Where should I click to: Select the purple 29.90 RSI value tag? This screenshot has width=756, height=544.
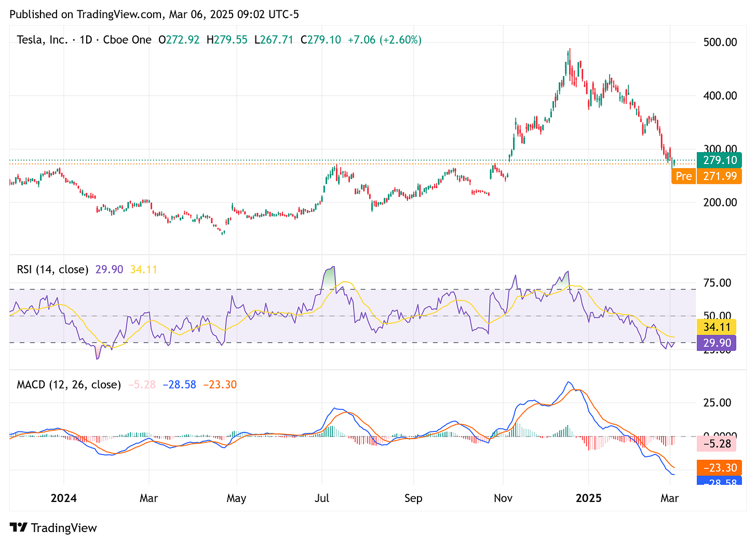tap(717, 343)
